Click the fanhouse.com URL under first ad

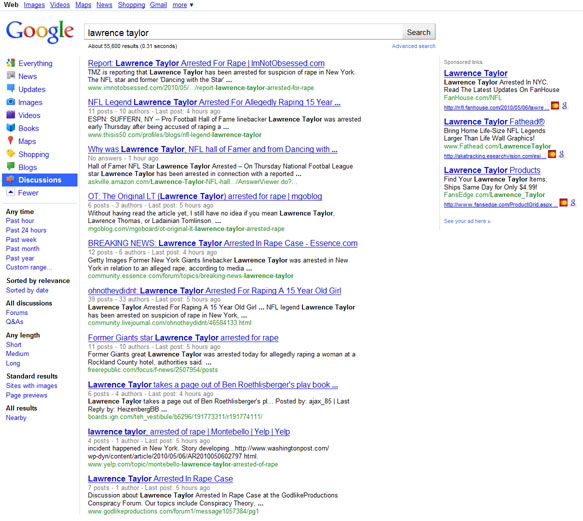coord(496,107)
